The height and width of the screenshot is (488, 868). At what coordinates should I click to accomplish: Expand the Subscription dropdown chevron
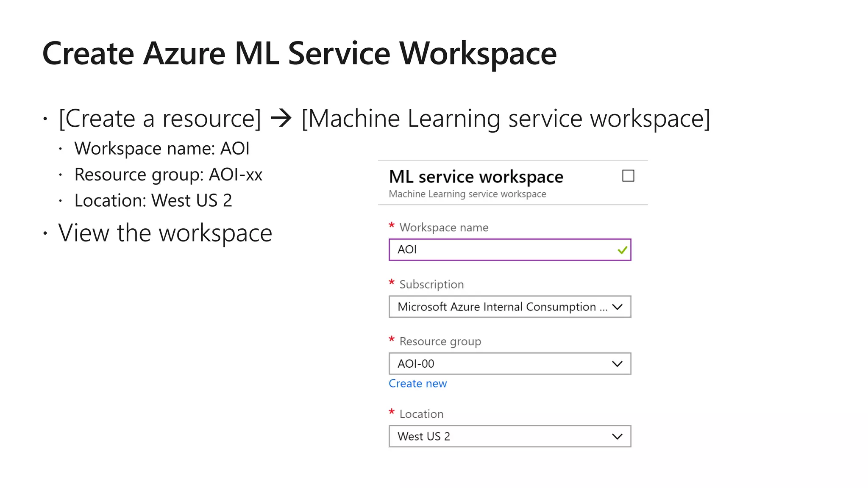pyautogui.click(x=617, y=307)
